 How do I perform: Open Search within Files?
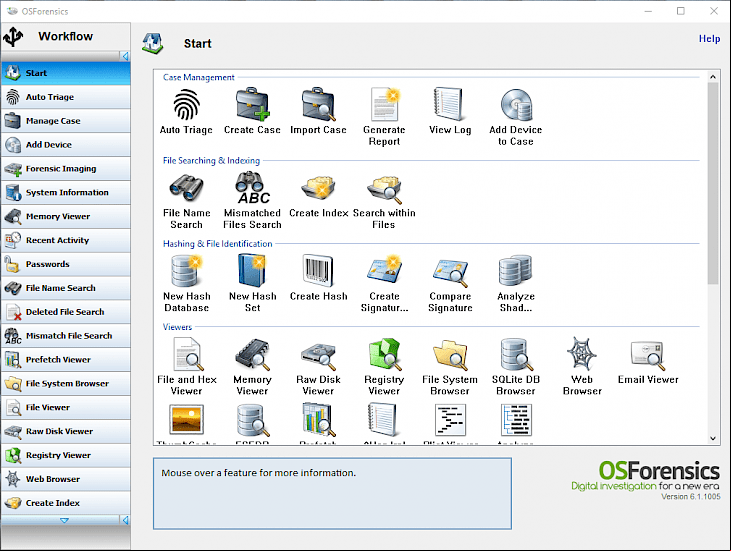384,200
